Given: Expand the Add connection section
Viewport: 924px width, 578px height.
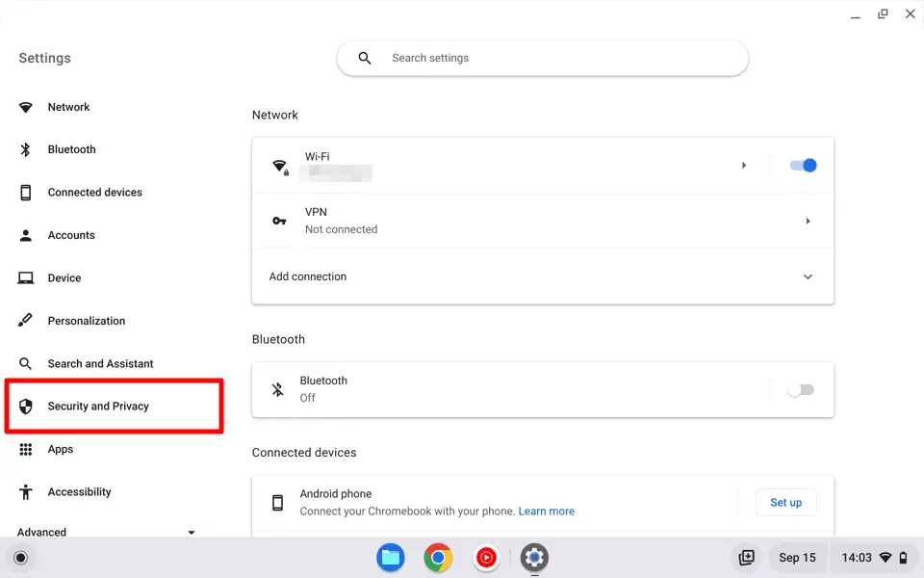Looking at the screenshot, I should point(808,276).
